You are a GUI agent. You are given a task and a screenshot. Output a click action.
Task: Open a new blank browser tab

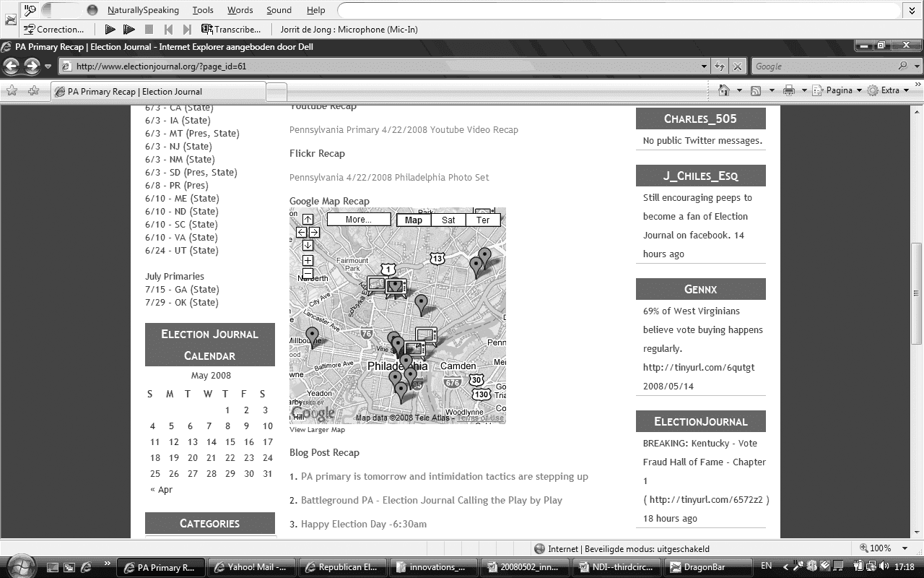[x=276, y=92]
